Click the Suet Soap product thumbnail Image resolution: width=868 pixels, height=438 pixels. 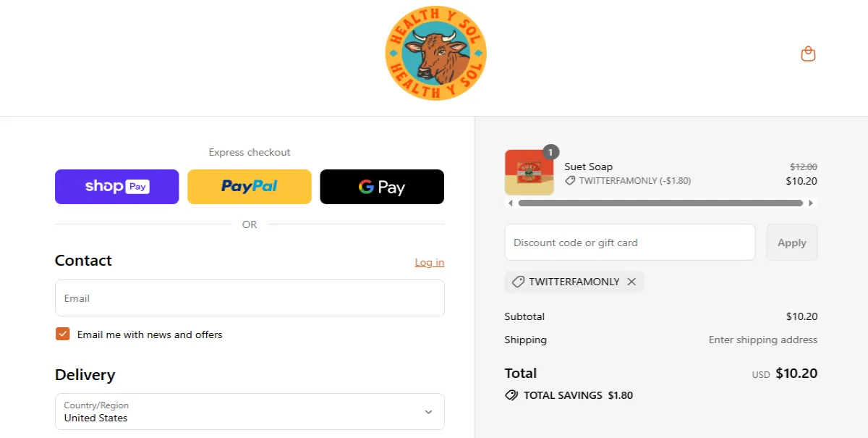529,172
